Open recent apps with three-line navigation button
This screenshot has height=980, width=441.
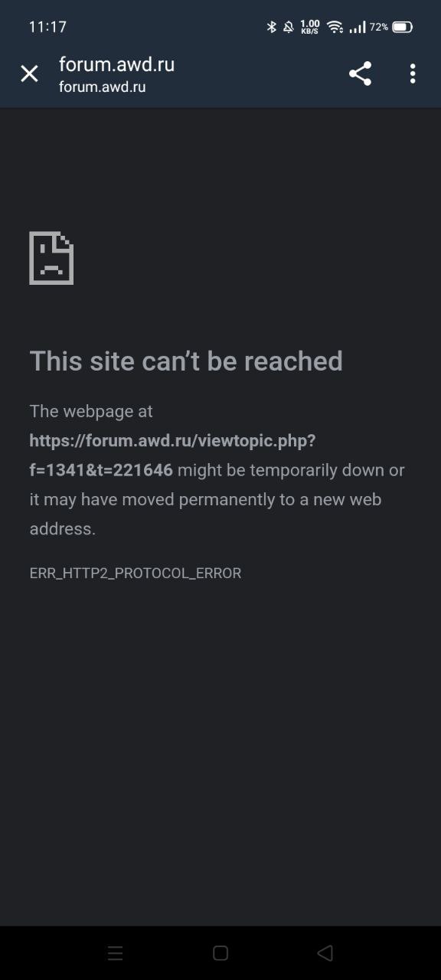click(115, 953)
